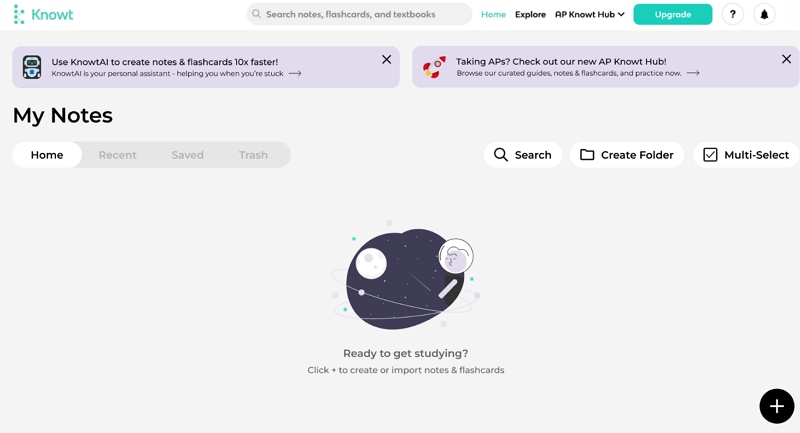Select the Home tab in My Notes

[x=47, y=155]
